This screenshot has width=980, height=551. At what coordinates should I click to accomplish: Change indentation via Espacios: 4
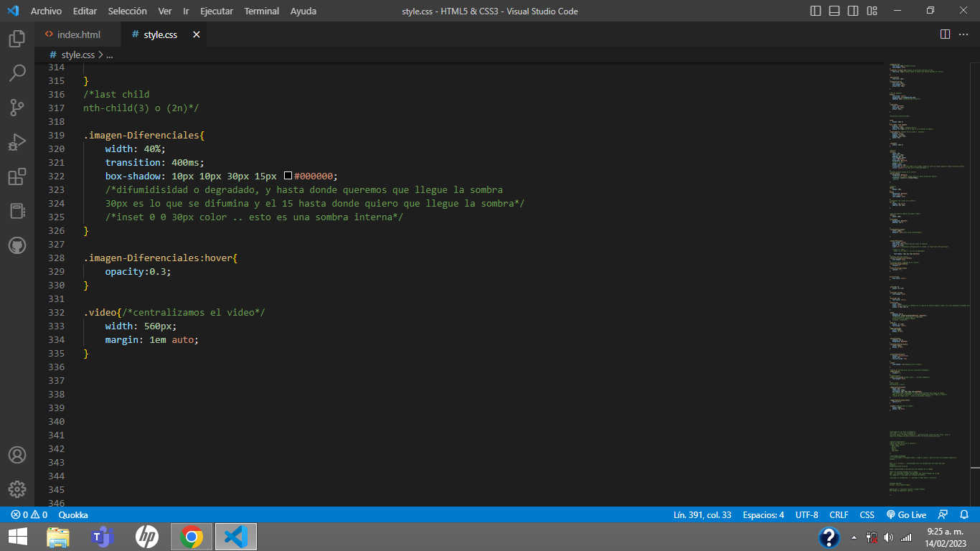click(x=763, y=514)
